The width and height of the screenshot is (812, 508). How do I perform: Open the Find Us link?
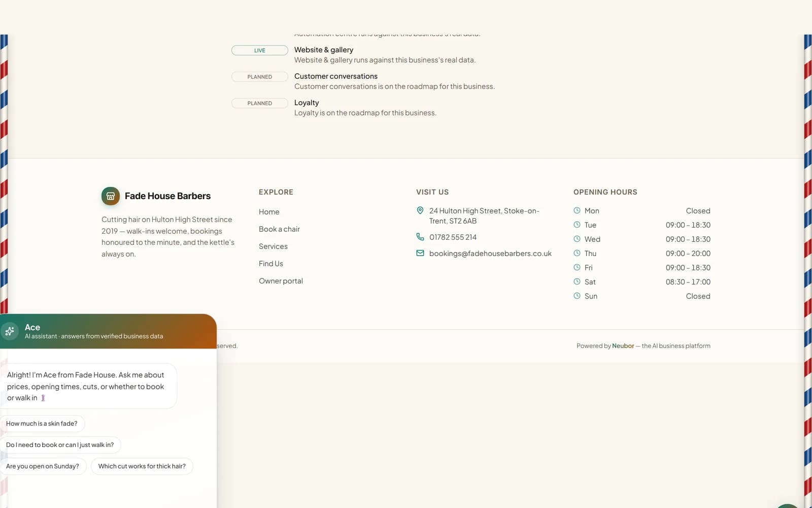(x=271, y=264)
